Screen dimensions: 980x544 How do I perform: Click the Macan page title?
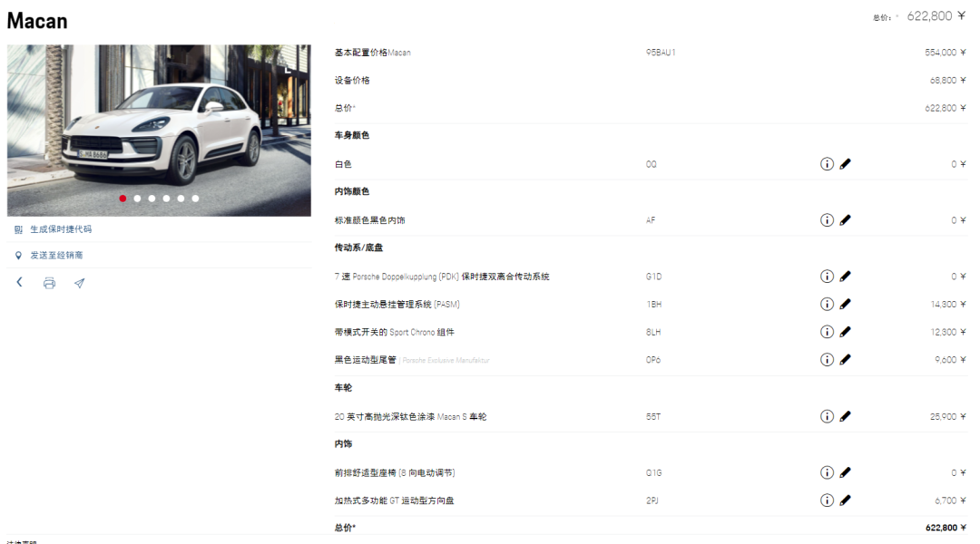(x=37, y=21)
